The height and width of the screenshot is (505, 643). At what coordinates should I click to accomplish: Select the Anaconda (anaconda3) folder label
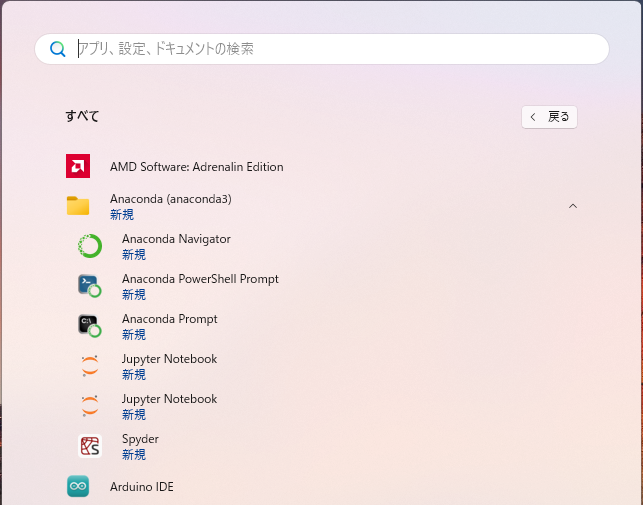(x=170, y=199)
